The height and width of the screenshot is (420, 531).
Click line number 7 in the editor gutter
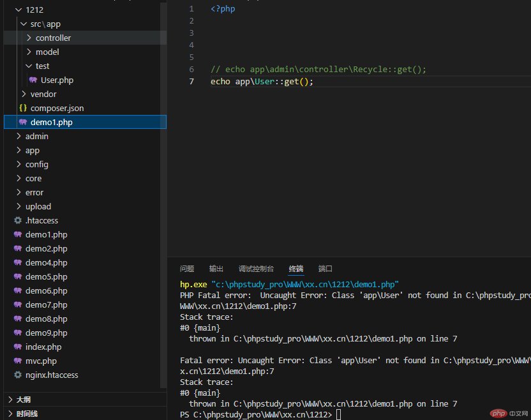pos(191,81)
